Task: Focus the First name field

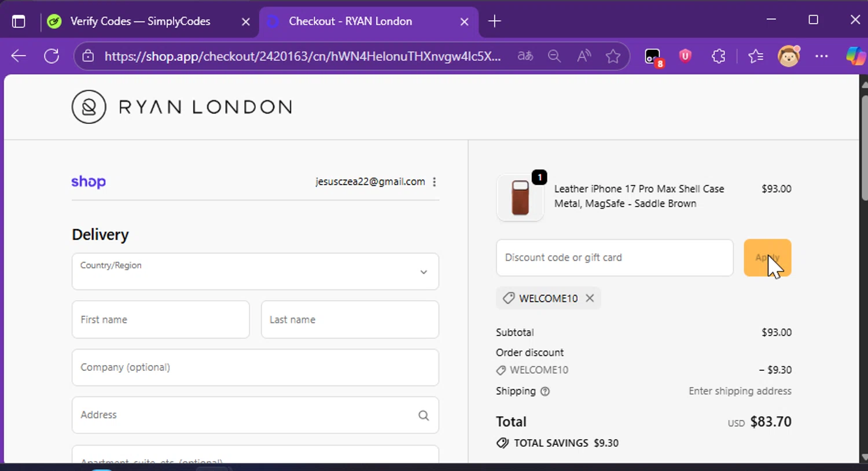Action: (161, 319)
